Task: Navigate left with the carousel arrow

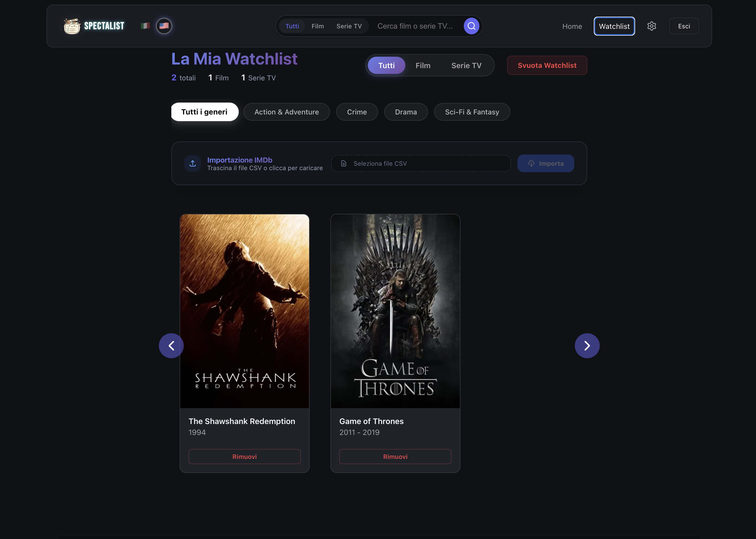Action: 171,345
